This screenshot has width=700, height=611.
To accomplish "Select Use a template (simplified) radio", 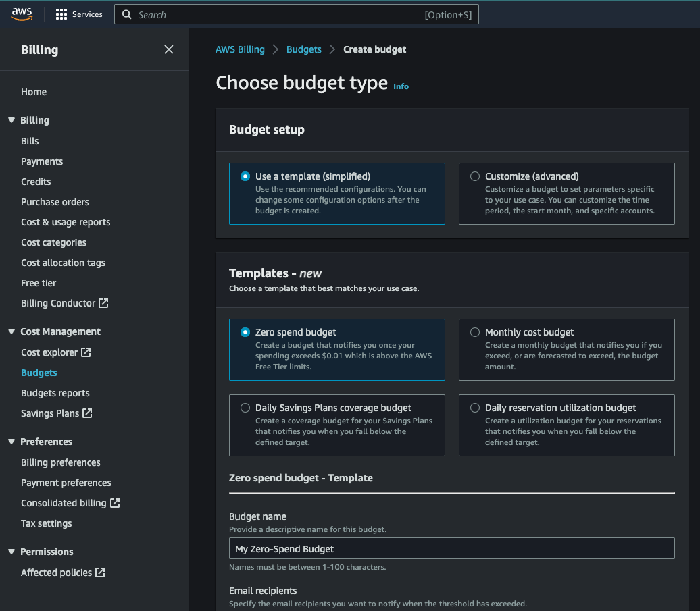I will [245, 176].
